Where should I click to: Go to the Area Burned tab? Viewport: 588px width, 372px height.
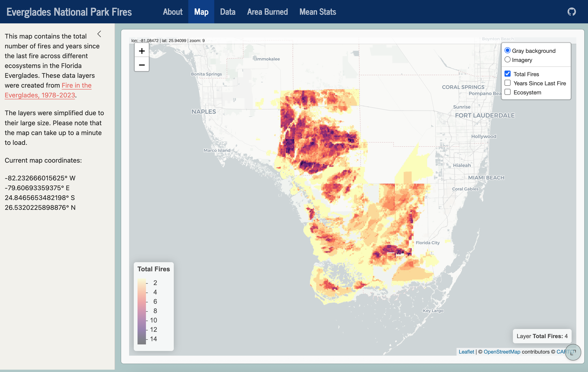coord(267,12)
